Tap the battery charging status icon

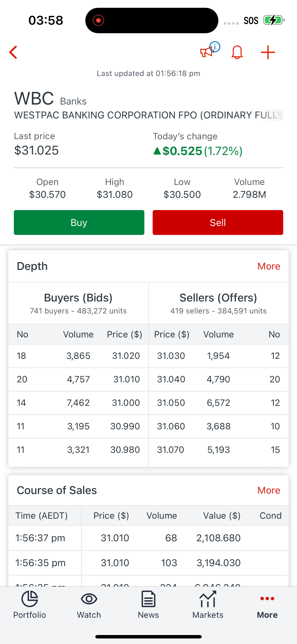(x=274, y=20)
